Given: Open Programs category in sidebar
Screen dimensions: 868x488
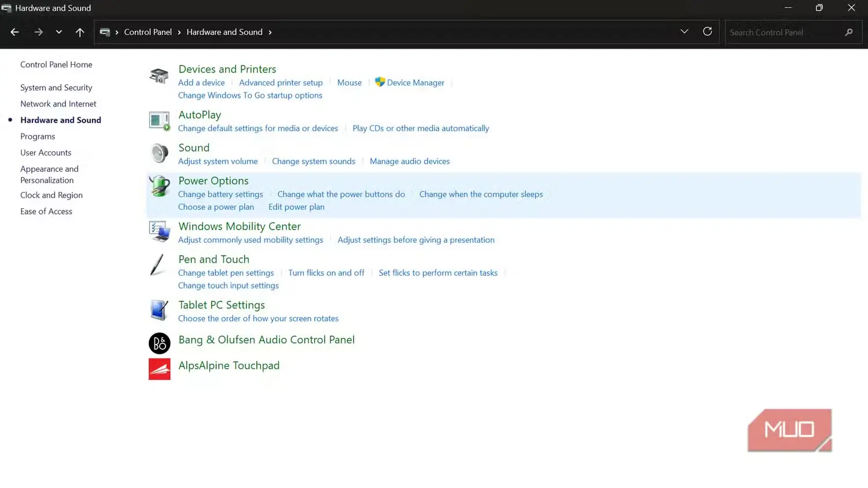Looking at the screenshot, I should point(38,136).
